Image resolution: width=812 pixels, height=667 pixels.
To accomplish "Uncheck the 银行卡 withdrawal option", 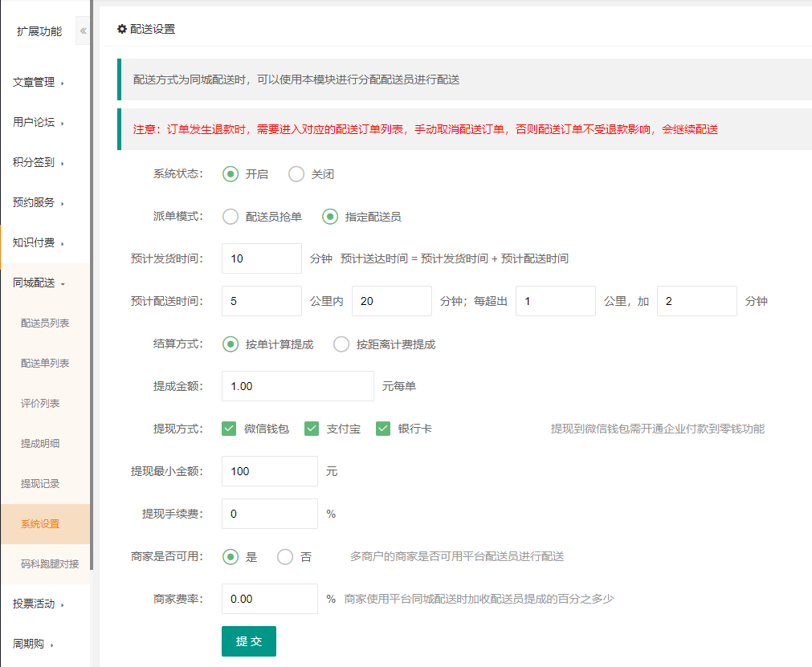I will point(383,429).
